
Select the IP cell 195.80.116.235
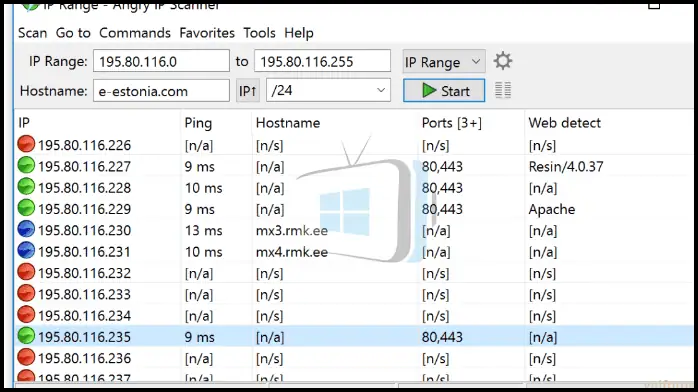pyautogui.click(x=85, y=337)
